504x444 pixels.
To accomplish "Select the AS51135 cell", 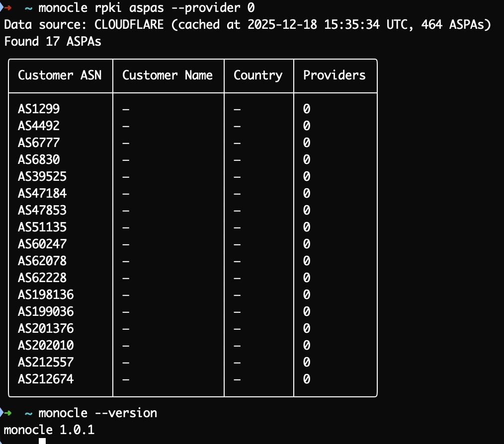I will (42, 227).
